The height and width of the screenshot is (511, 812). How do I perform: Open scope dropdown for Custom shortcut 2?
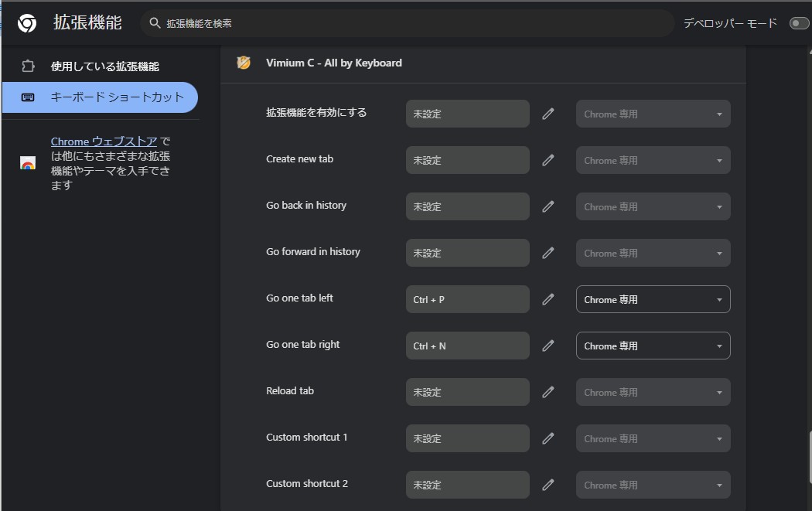653,485
